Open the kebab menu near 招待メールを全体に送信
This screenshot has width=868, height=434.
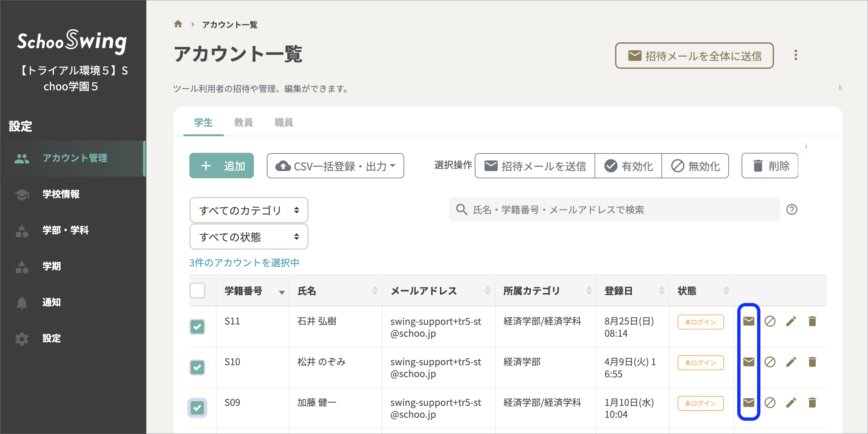[x=796, y=55]
